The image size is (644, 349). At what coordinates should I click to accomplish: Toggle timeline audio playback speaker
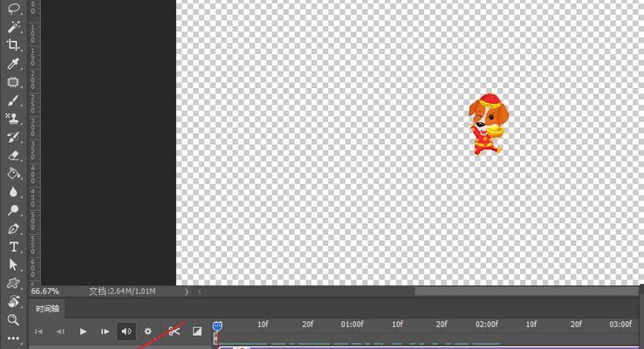127,331
